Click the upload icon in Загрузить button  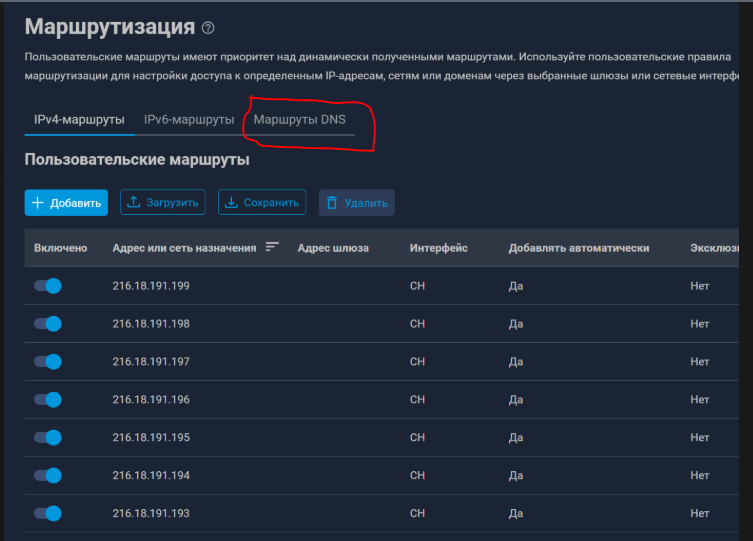(133, 203)
